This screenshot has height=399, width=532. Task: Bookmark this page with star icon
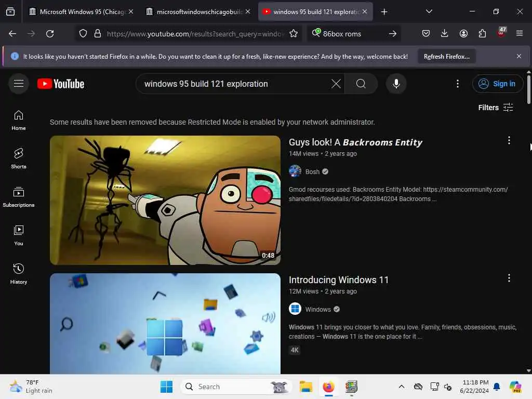coord(294,34)
